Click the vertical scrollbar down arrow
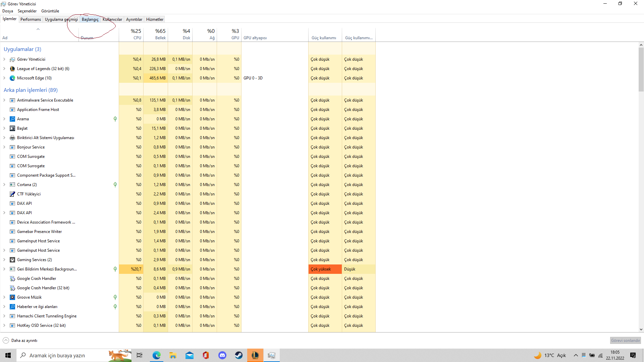 (641, 329)
